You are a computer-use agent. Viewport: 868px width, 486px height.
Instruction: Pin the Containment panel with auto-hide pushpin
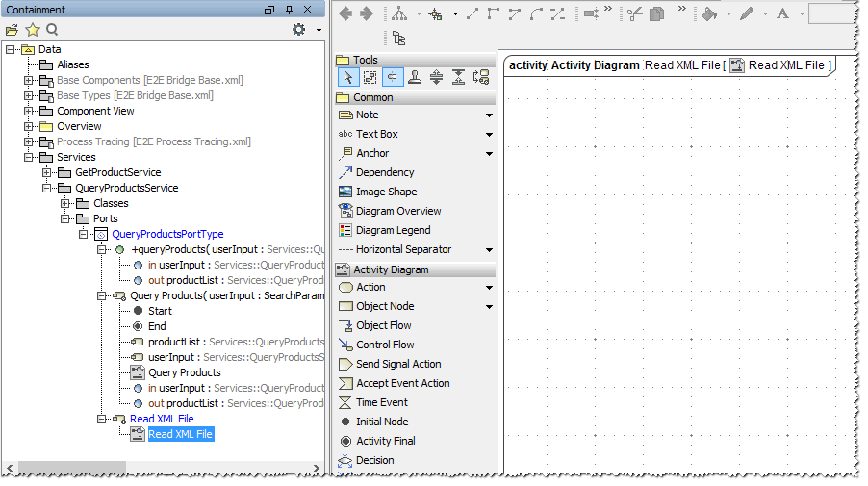(x=290, y=10)
